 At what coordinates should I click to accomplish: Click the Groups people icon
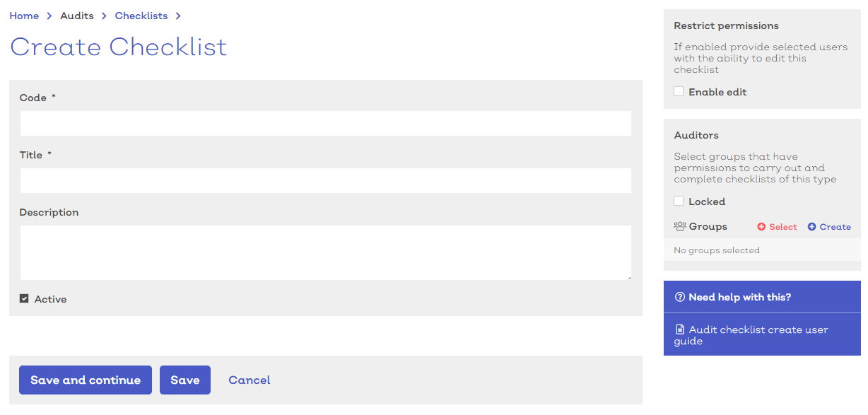coord(680,226)
